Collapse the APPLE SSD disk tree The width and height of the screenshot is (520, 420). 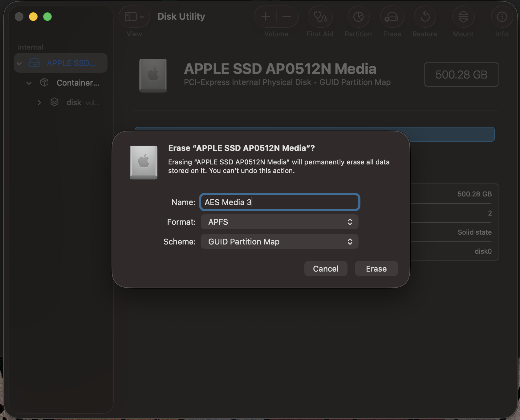pos(19,63)
